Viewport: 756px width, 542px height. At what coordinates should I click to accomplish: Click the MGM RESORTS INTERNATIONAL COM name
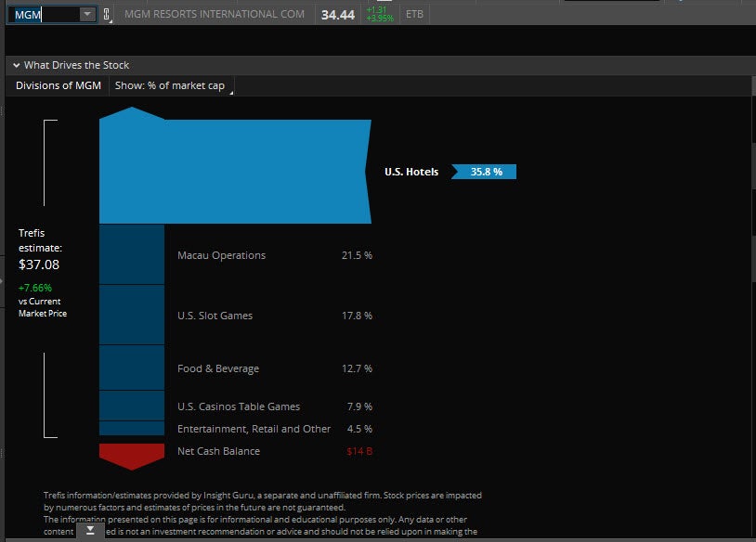point(215,15)
